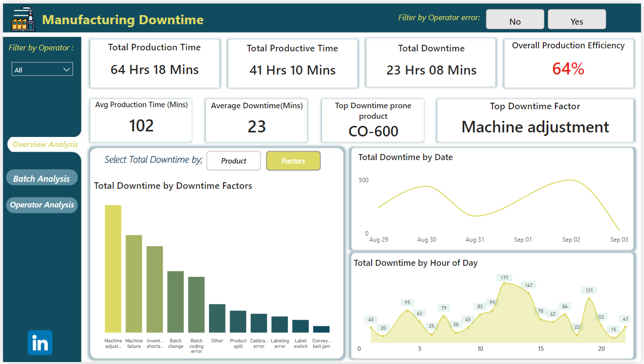This screenshot has height=364, width=644.
Task: Select the Overall Production Efficiency card
Action: (x=568, y=63)
